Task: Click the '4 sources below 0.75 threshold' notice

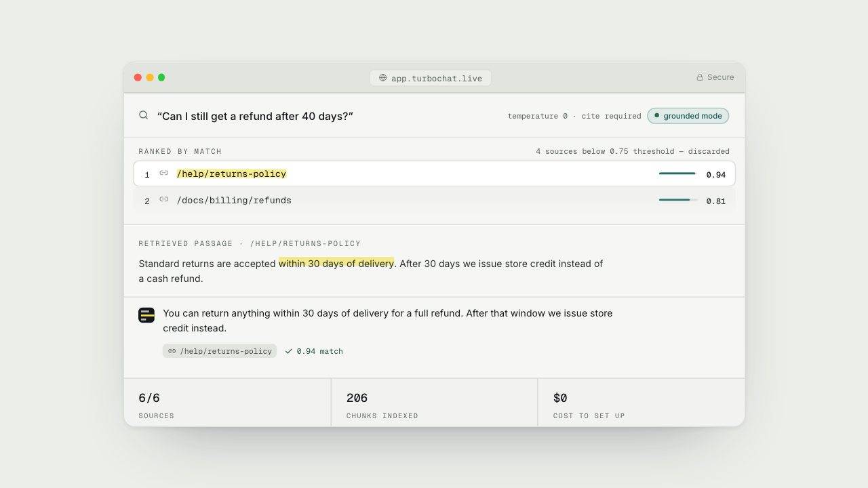Action: click(x=633, y=151)
